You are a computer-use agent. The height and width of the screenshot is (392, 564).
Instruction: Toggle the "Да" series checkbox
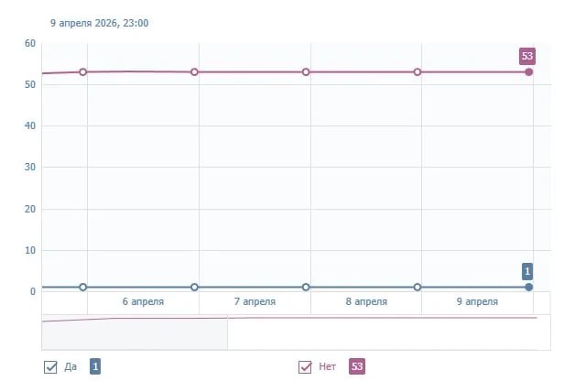51,367
